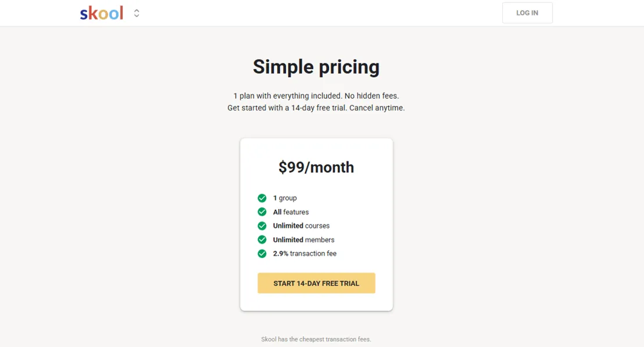The width and height of the screenshot is (644, 347).
Task: Select the 'Unlimited members' list item
Action: (303, 239)
